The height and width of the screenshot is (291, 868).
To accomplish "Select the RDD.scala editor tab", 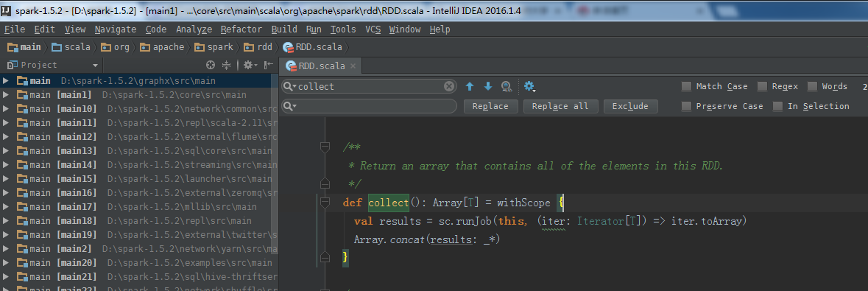I will point(320,66).
